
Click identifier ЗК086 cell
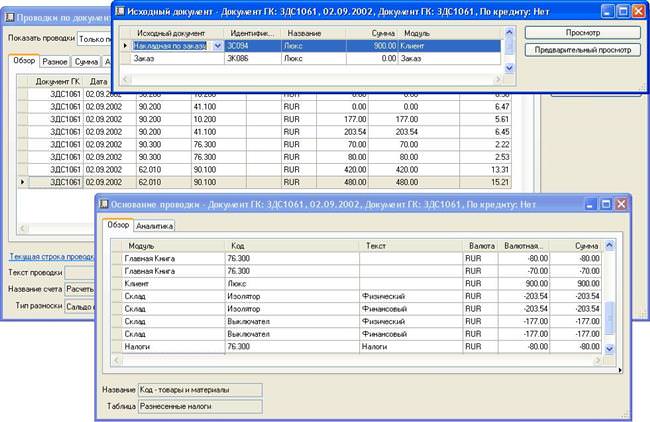click(x=252, y=58)
